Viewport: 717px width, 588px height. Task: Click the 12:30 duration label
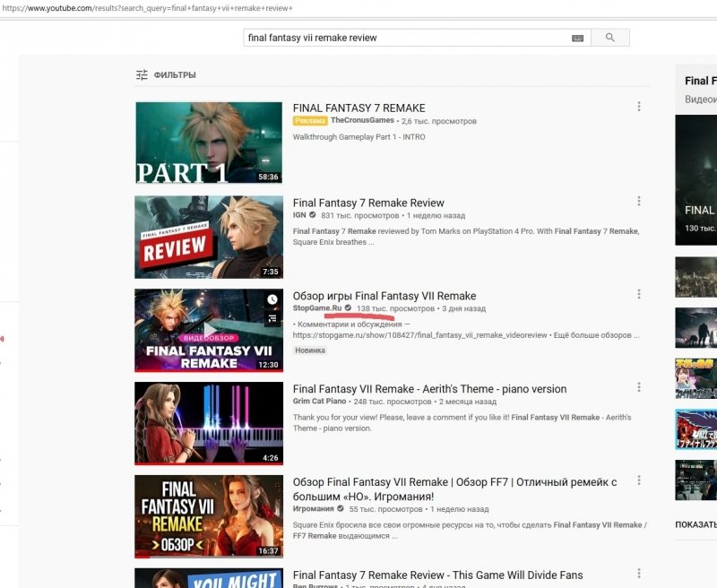(x=268, y=365)
